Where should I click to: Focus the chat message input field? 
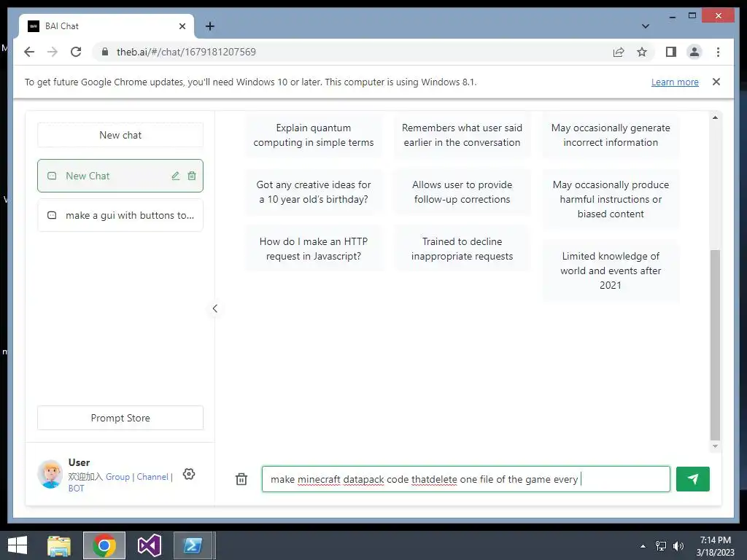pos(466,479)
